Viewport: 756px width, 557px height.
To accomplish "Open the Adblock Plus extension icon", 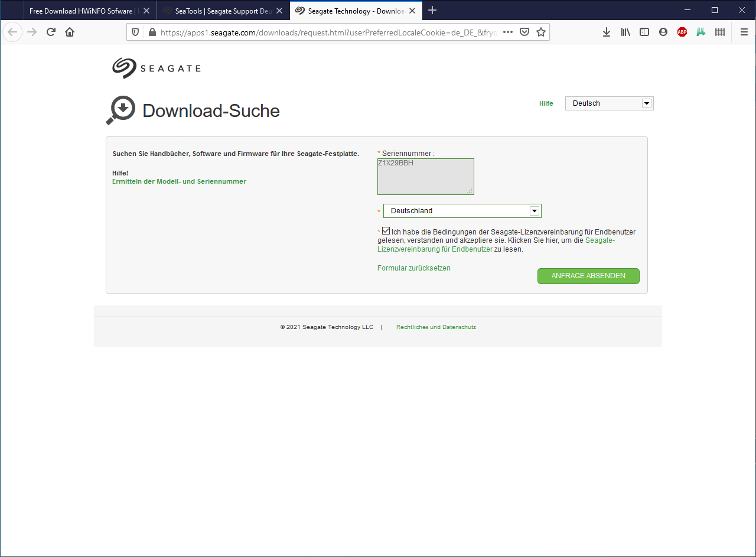I will (682, 32).
